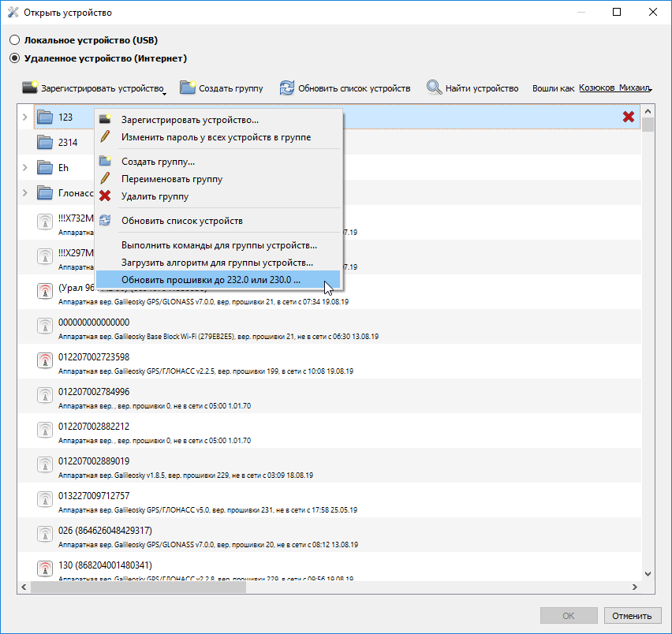Select the Remote device (Internet) radio button
Screen dimensions: 672x634
click(14, 58)
